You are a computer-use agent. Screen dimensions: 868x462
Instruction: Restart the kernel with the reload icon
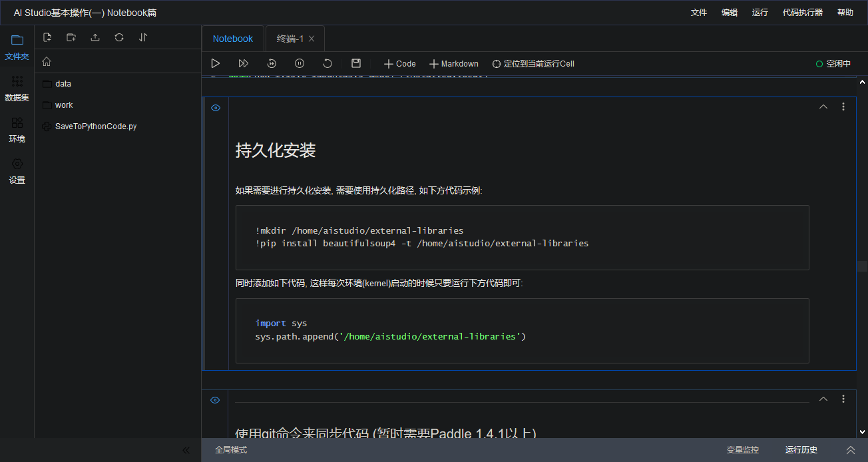point(327,63)
